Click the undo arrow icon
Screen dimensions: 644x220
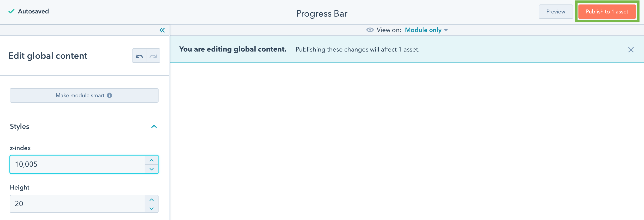pos(139,56)
